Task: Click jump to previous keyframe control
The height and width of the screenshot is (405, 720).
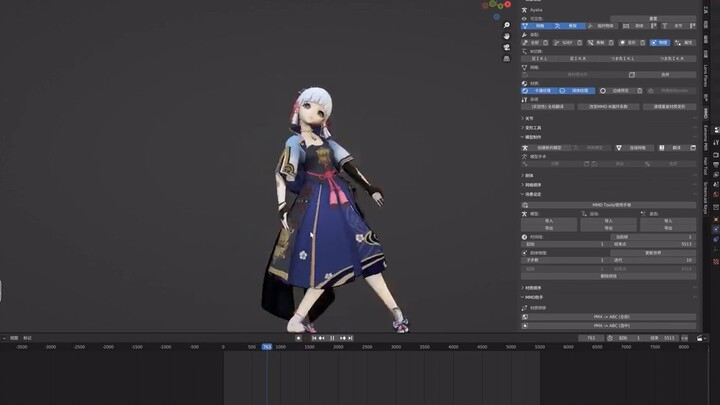Action: 322,338
